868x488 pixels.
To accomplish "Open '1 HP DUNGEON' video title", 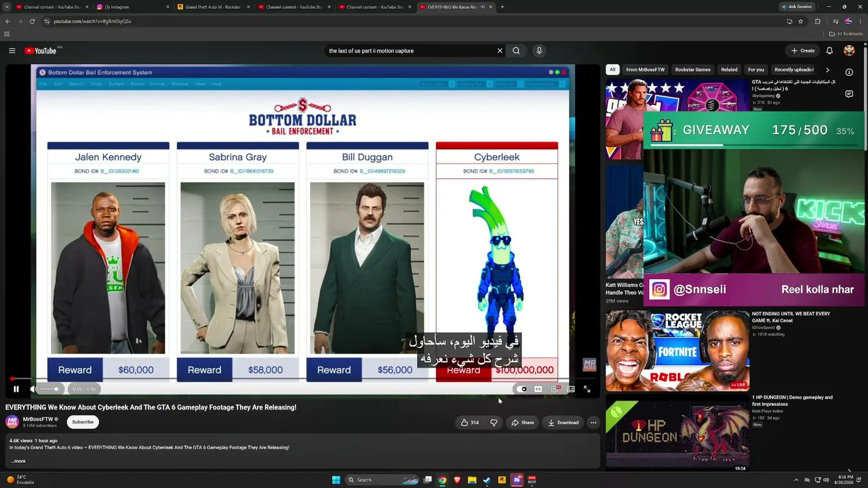I will click(x=792, y=401).
